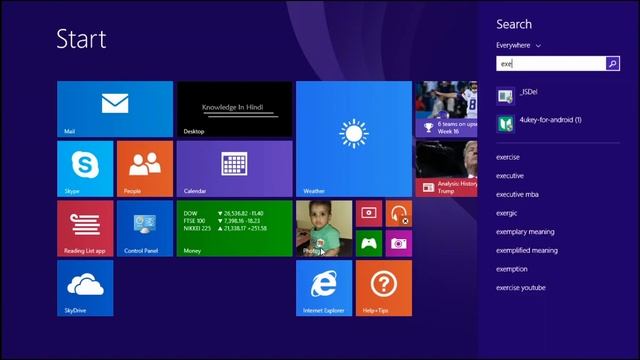
Task: Open the pink Camera tile
Action: point(399,243)
